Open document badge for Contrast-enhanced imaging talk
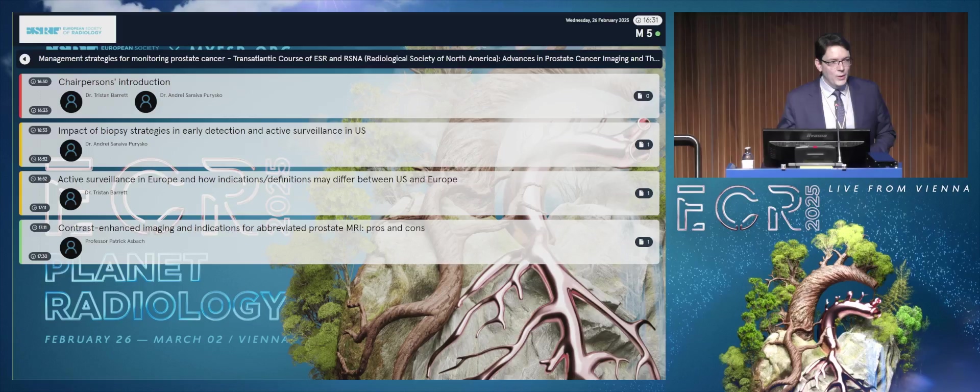980x392 pixels. 644,241
